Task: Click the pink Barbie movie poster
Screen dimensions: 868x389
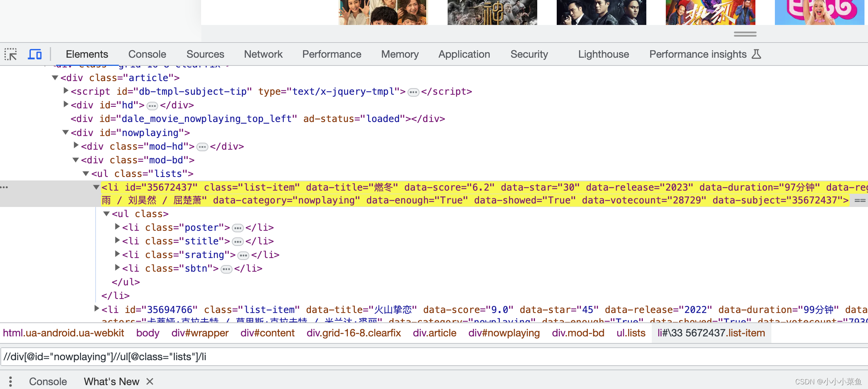Action: coord(819,12)
